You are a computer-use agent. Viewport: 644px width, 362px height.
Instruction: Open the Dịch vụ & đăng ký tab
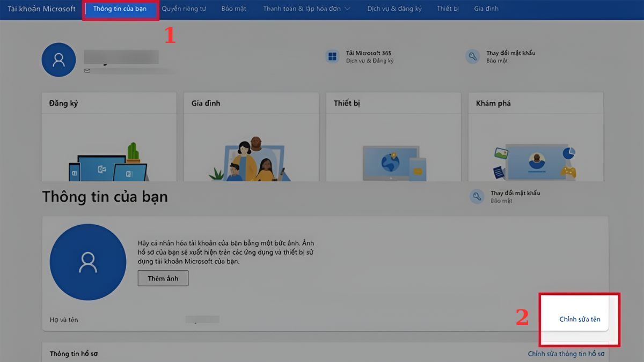[394, 9]
